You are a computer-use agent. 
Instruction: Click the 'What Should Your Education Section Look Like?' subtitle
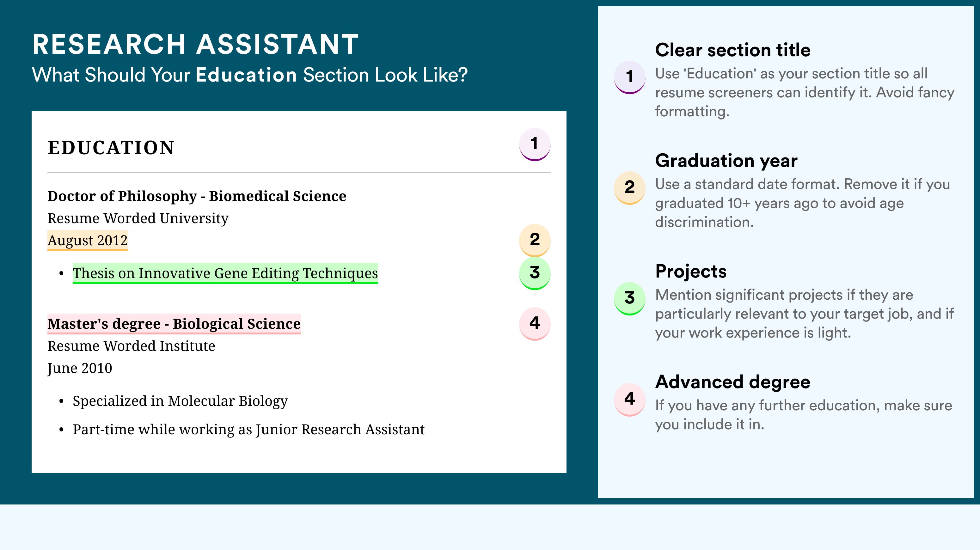[x=249, y=75]
